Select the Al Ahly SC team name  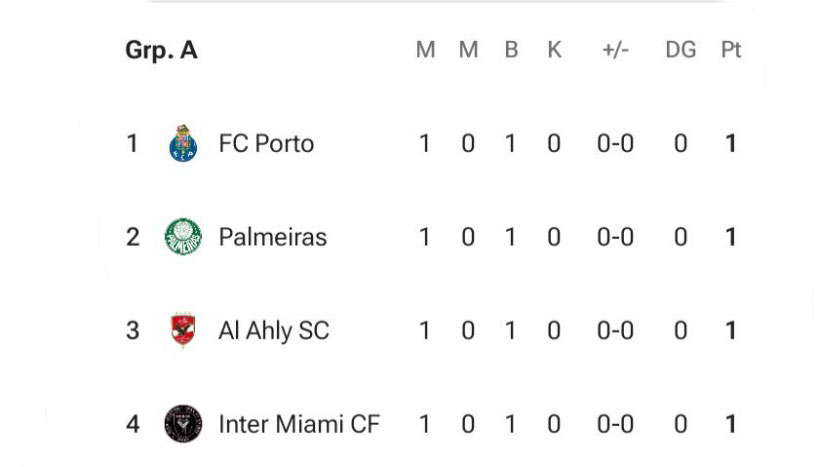tap(273, 330)
